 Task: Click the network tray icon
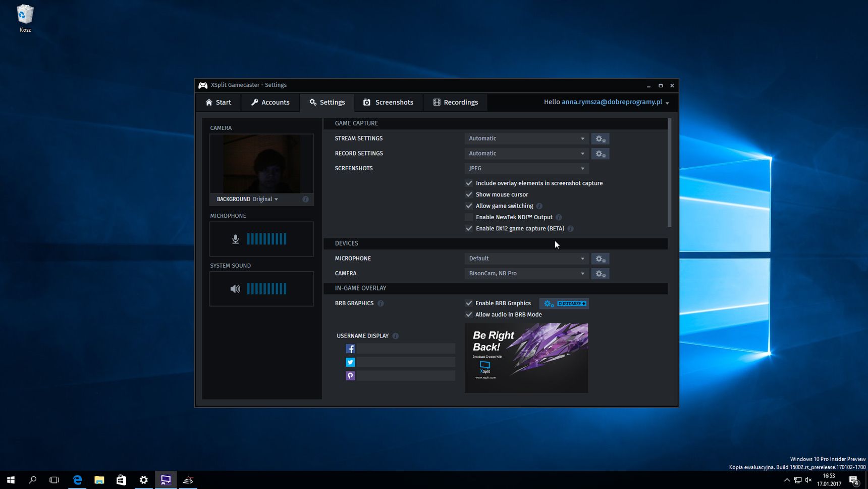797,480
